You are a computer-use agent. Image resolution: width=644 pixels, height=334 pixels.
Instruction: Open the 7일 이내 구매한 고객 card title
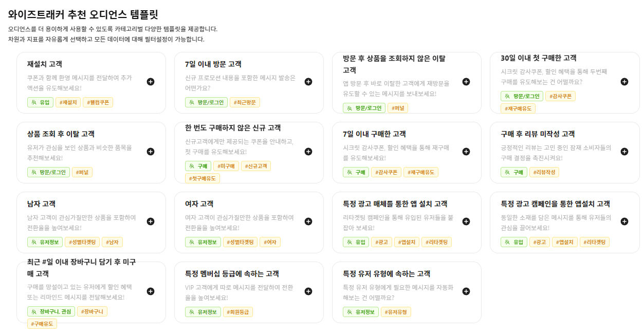(374, 134)
